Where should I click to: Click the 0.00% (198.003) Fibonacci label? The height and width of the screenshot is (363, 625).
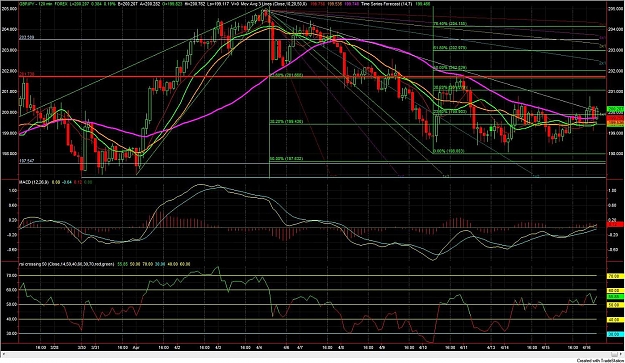449,151
